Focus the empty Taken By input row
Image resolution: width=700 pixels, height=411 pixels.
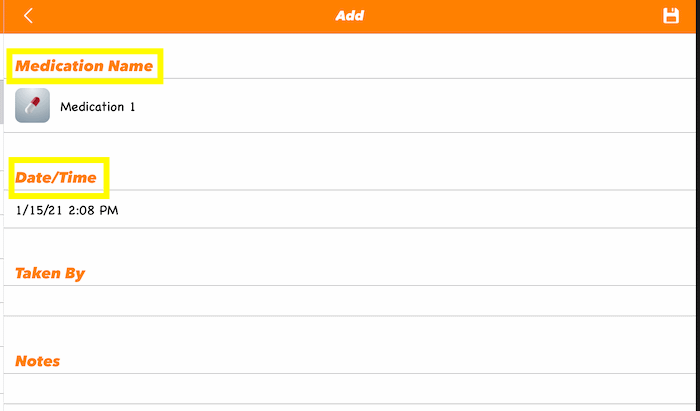pyautogui.click(x=350, y=301)
